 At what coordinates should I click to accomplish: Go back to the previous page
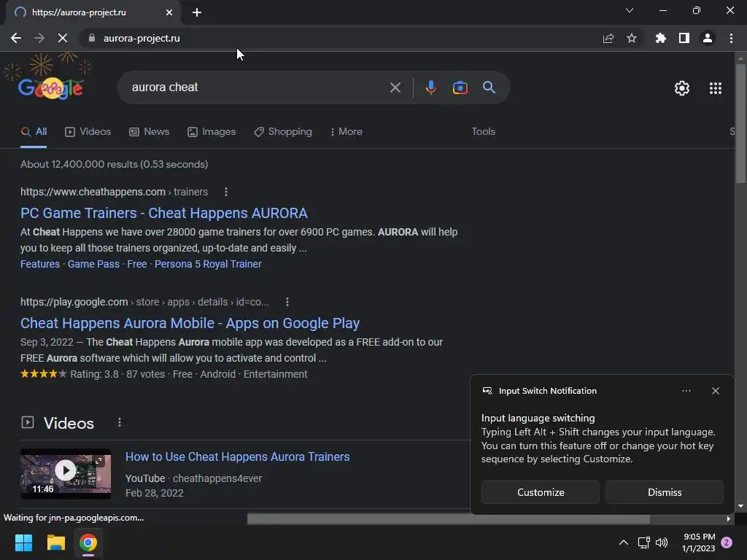[16, 38]
